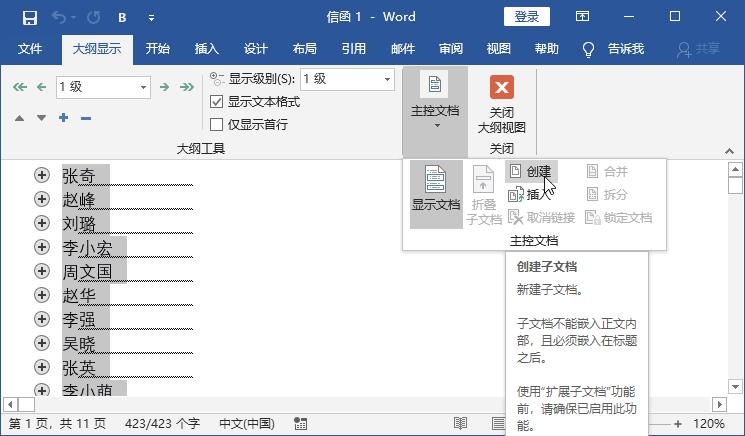Enable the 仅显示首行 checkbox

coord(216,124)
